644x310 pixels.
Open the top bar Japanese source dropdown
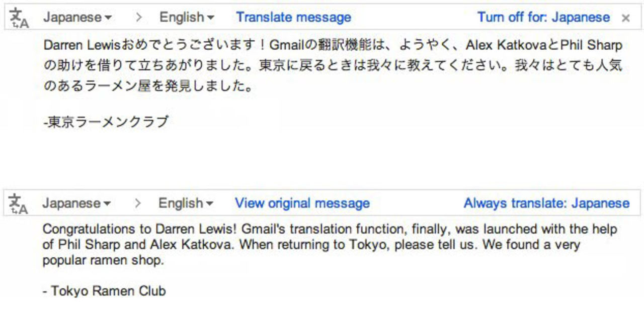pyautogui.click(x=77, y=18)
